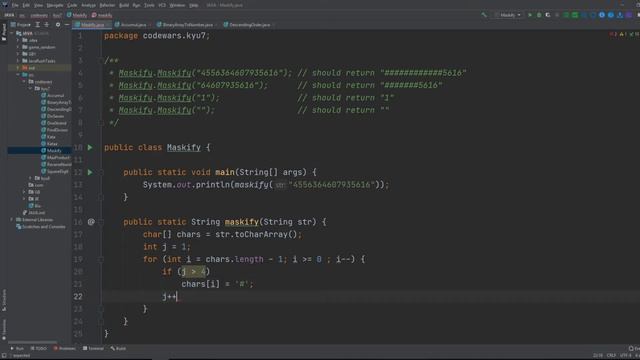
Task: Open the Edit menu
Action: coord(26,5)
